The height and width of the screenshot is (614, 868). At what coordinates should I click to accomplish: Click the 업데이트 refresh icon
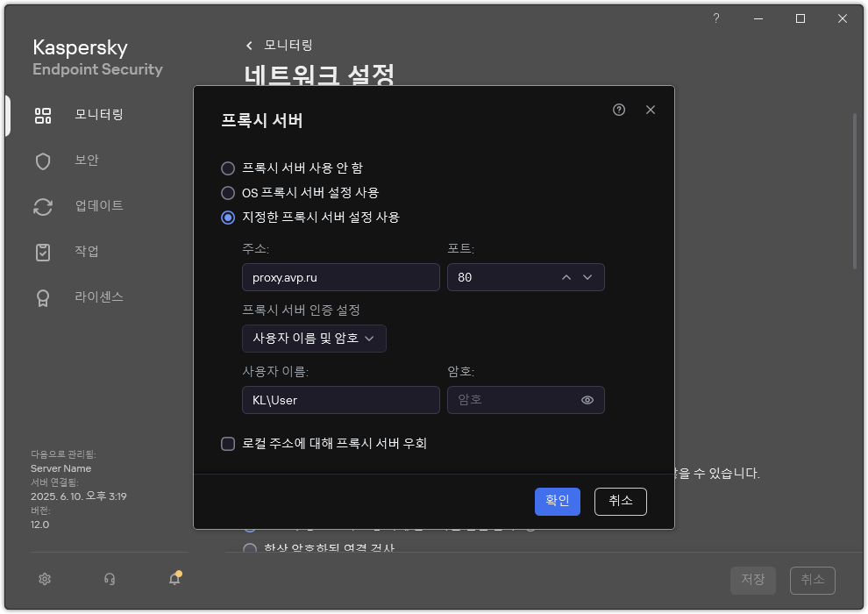coord(42,206)
